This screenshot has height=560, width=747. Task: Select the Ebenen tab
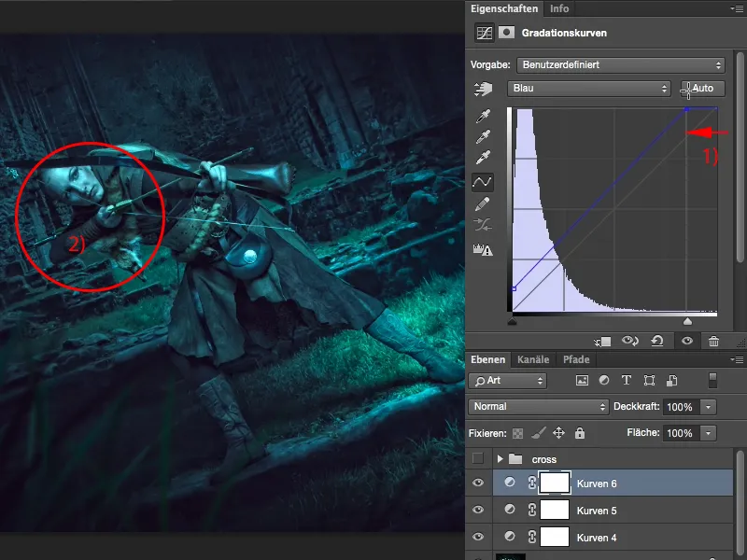pyautogui.click(x=487, y=359)
